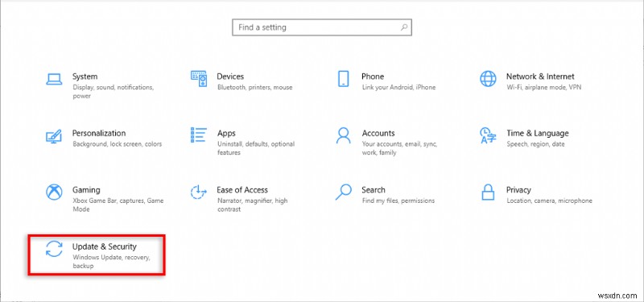Screen dimensions: 644x302
Task: Open the Phone settings title
Action: 373,77
